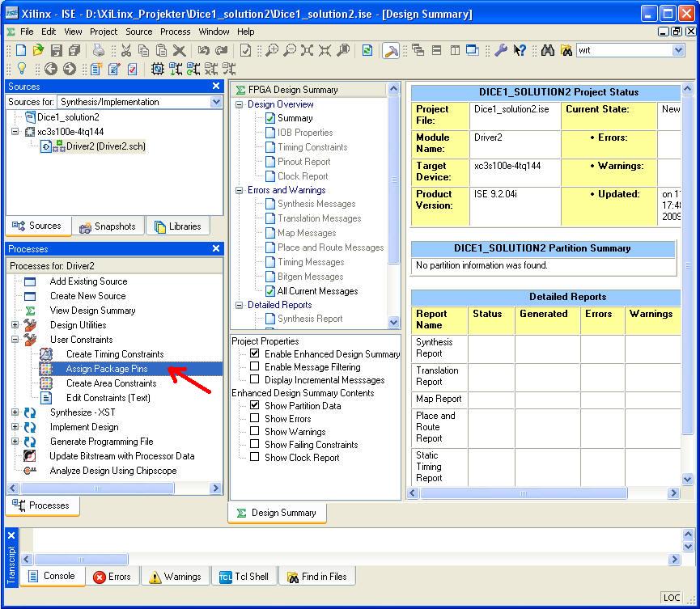Switch to the Libraries tab
The height and width of the screenshot is (609, 700).
click(x=178, y=226)
